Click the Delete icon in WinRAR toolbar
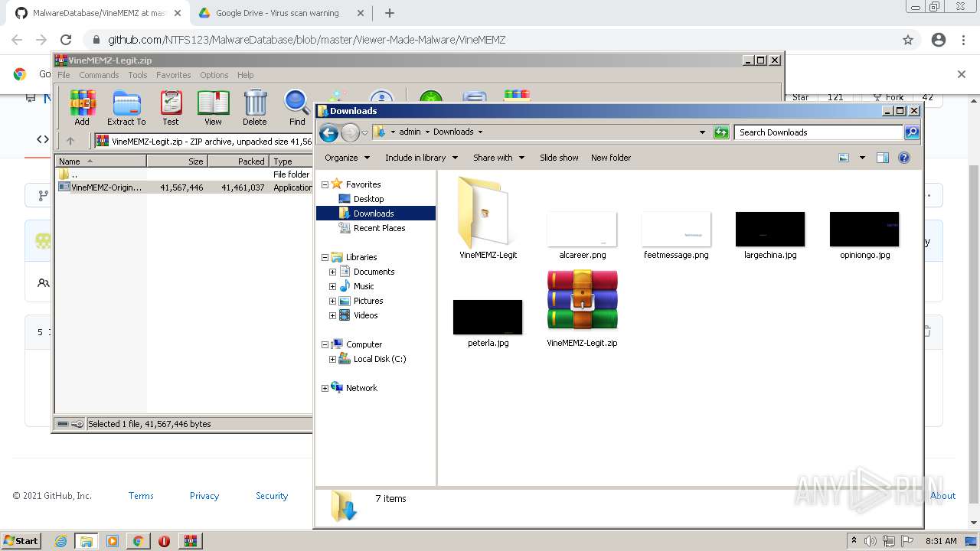The height and width of the screenshot is (551, 980). point(255,107)
